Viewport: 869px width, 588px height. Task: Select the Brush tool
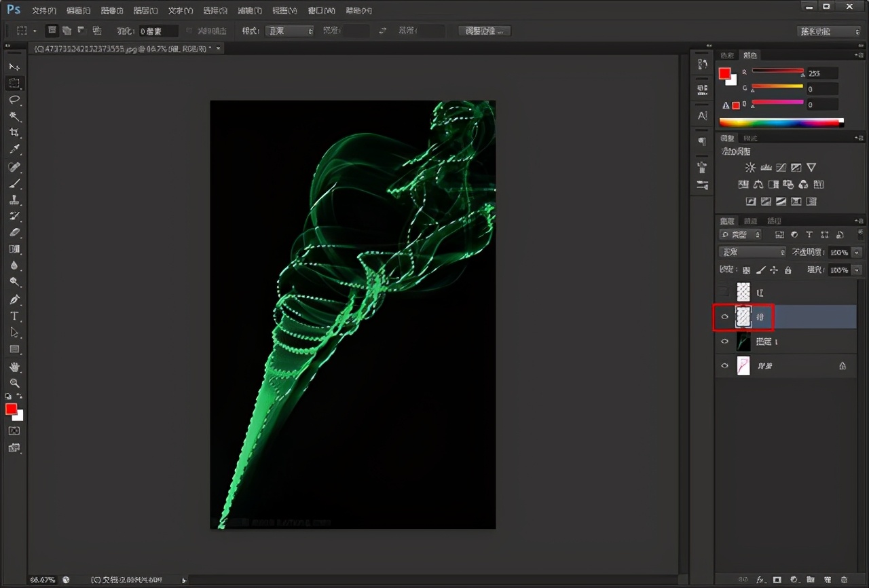click(x=14, y=183)
